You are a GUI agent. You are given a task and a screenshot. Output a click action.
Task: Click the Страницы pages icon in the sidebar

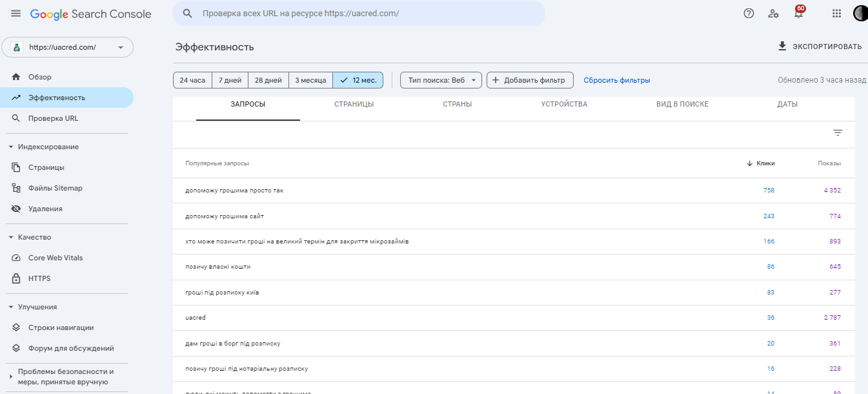click(16, 167)
